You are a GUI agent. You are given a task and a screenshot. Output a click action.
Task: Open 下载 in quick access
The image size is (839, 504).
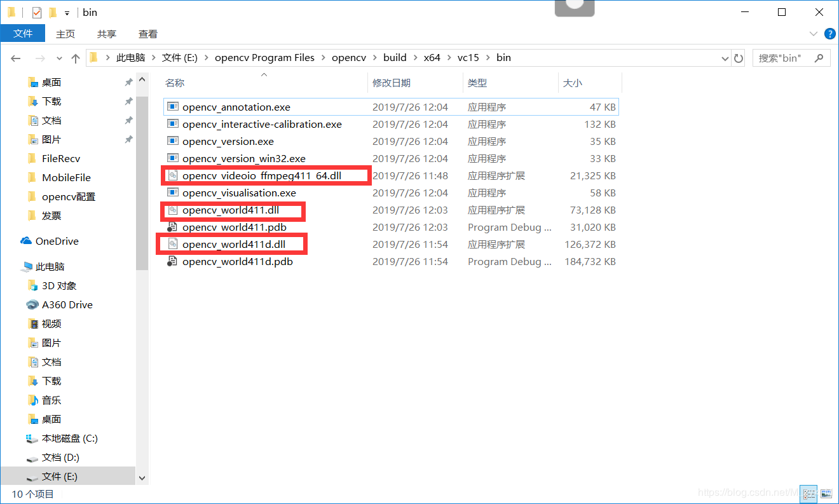51,102
